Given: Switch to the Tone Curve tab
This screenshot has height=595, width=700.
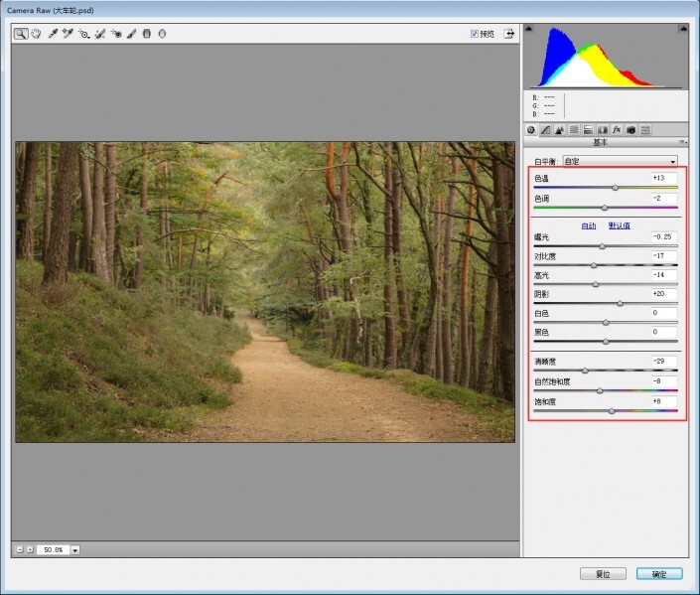Looking at the screenshot, I should click(x=545, y=129).
